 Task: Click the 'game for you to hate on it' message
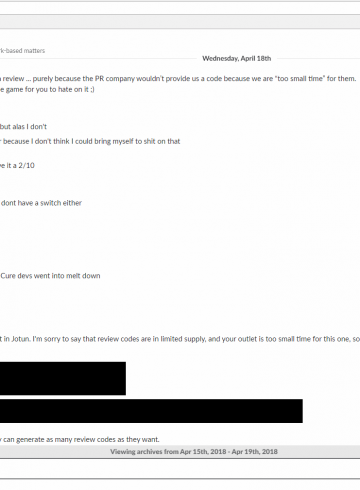(47, 89)
